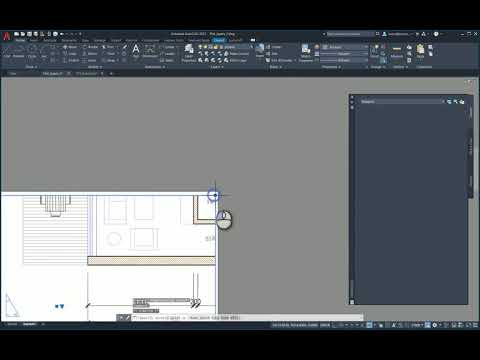Switch to the Model tab at bottom left
Screen dimensions: 480x360
click(x=12, y=324)
